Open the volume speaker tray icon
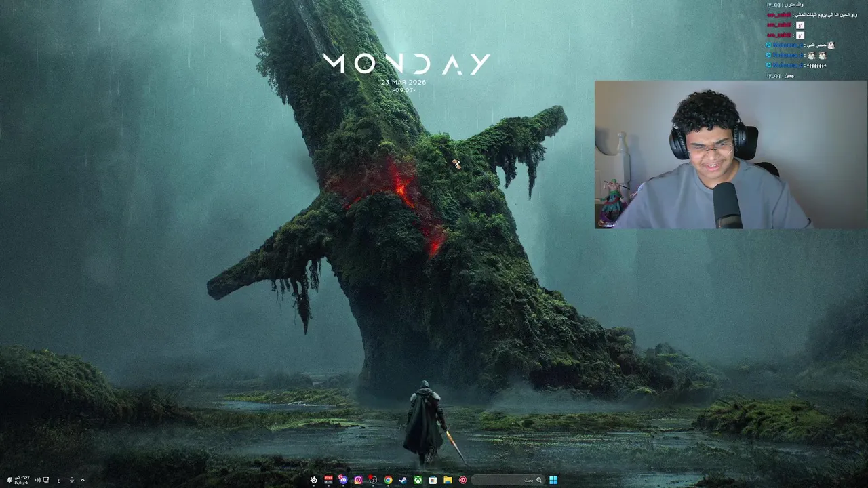868x488 pixels. pos(38,480)
